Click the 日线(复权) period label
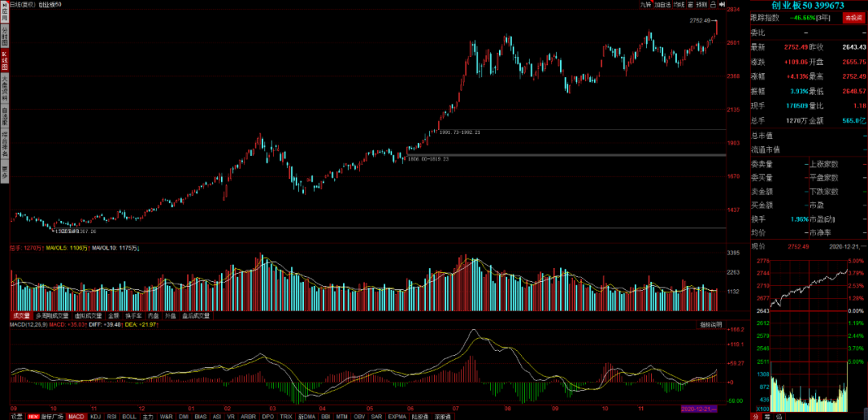The image size is (868, 420). click(x=23, y=4)
